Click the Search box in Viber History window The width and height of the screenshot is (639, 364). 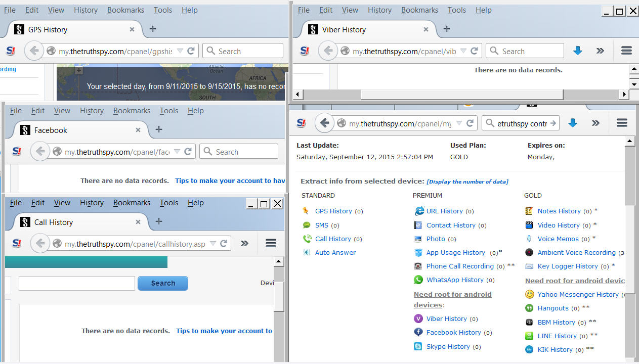(525, 51)
